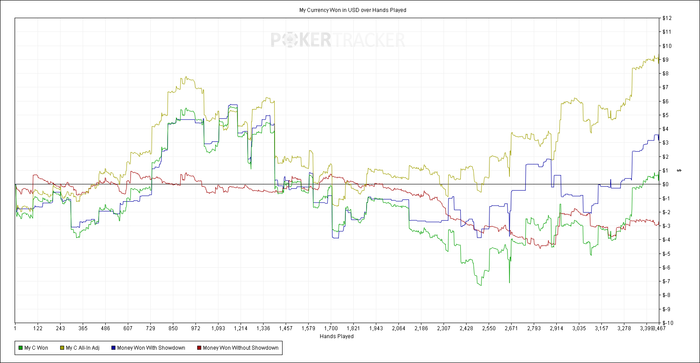Click the 972 hands x-axis tick label
The width and height of the screenshot is (700, 363).
(x=196, y=329)
